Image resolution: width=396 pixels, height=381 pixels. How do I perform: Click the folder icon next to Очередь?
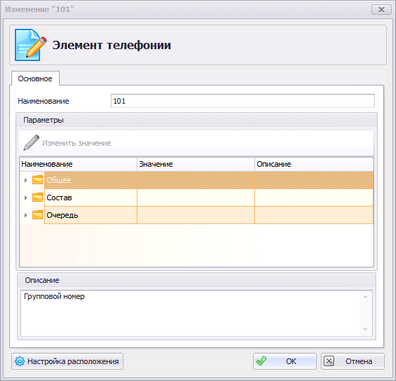click(x=37, y=215)
